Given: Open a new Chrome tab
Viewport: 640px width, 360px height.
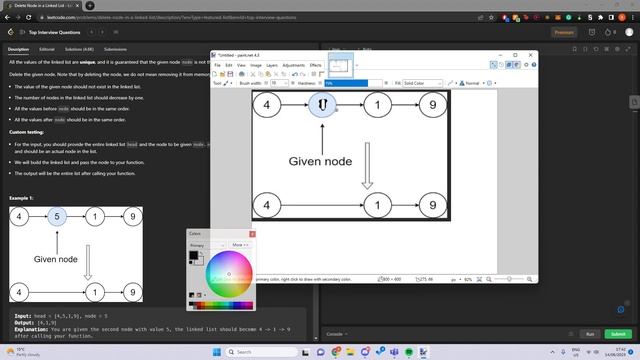Looking at the screenshot, I should pos(90,5).
